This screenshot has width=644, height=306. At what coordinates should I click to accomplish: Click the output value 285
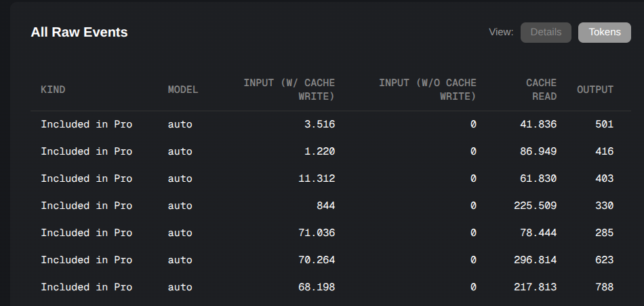[604, 233]
